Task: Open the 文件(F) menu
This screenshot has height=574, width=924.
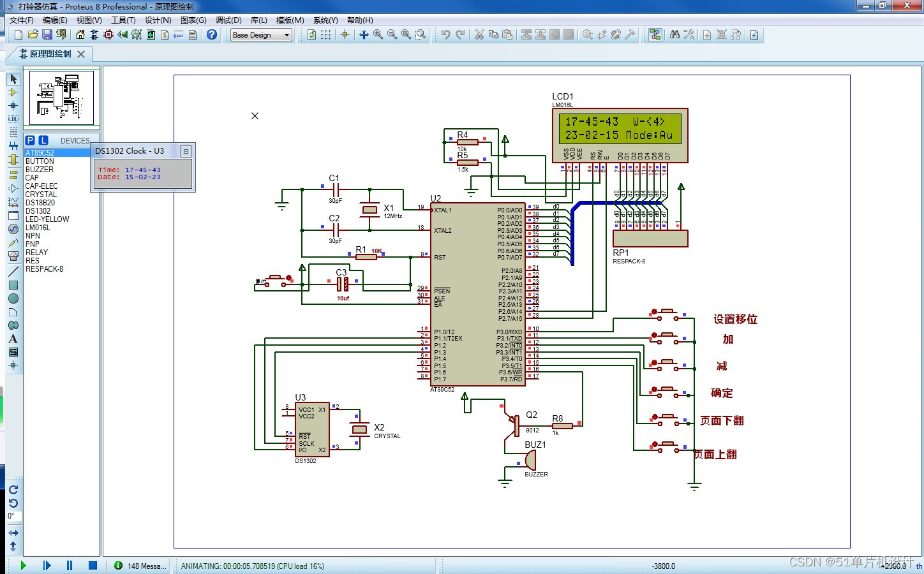Action: tap(22, 20)
